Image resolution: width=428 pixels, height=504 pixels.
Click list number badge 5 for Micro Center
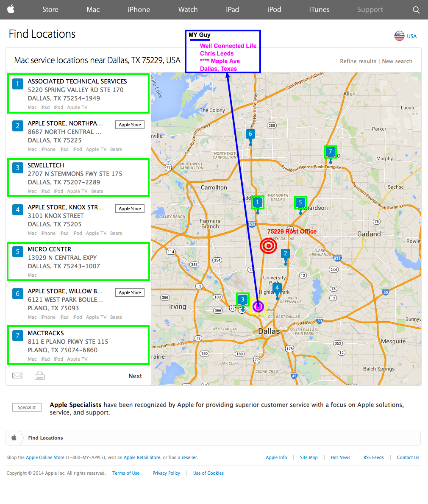(18, 252)
